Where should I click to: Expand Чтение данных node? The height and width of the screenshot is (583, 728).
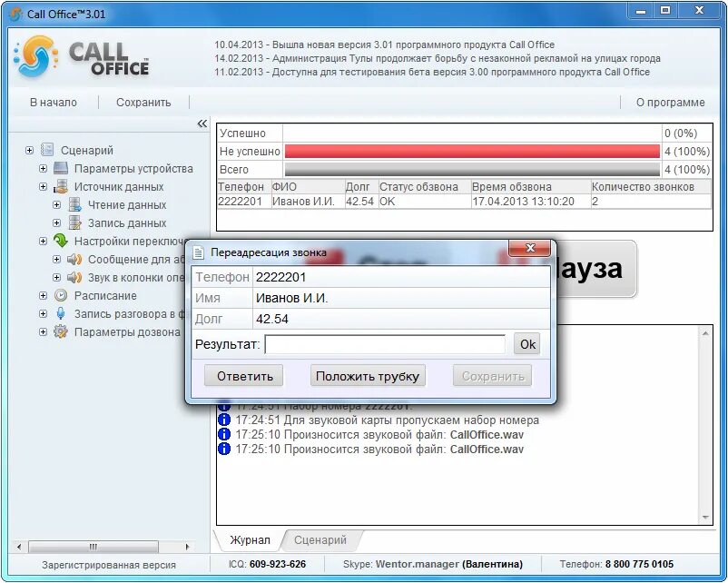(x=56, y=205)
